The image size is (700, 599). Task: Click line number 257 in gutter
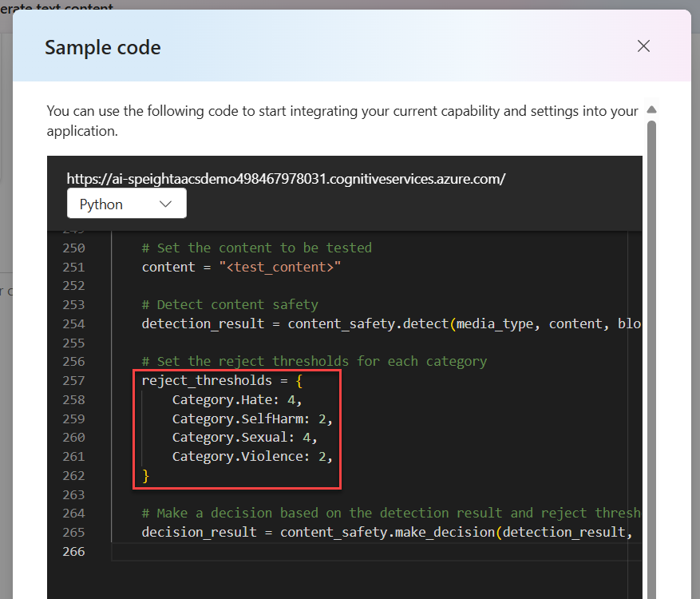coord(73,380)
